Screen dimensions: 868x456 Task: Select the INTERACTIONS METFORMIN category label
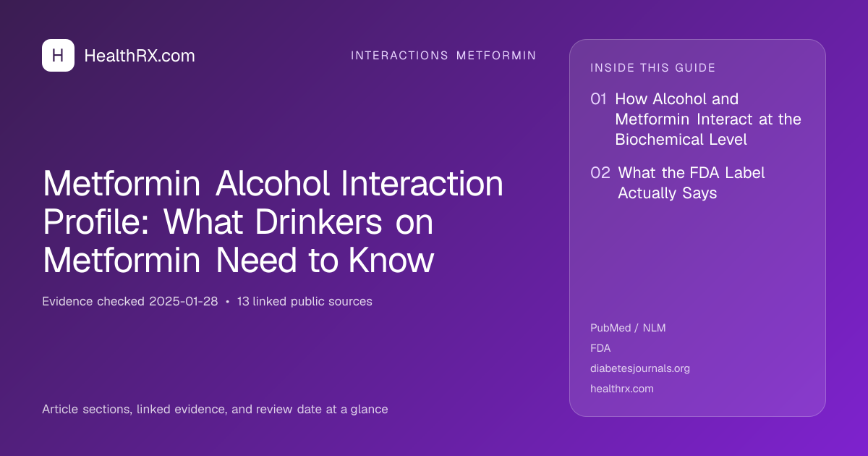tap(443, 55)
